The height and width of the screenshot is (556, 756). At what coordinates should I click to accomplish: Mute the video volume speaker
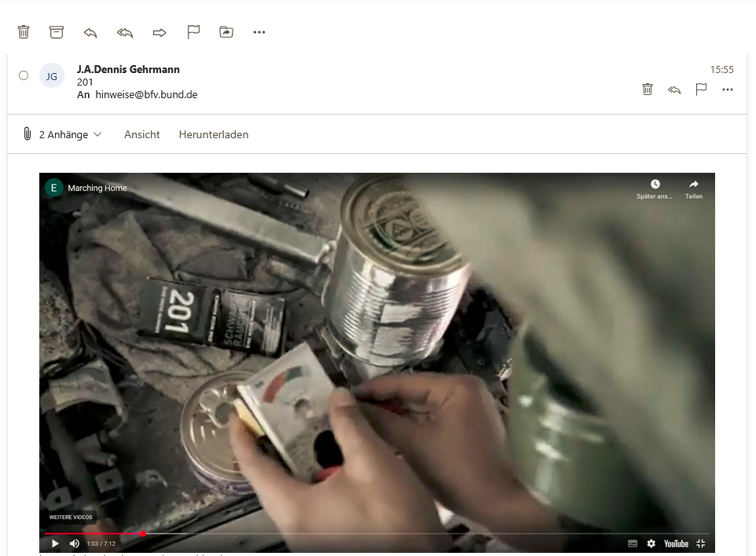click(x=75, y=543)
